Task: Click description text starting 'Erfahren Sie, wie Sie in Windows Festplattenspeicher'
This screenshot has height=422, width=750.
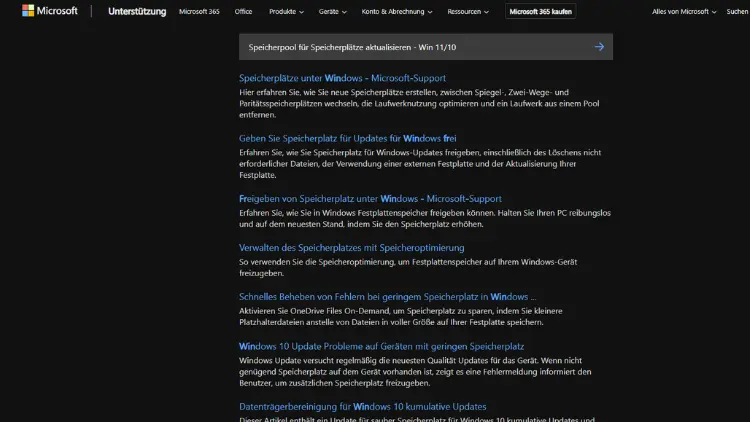Action: (425, 218)
